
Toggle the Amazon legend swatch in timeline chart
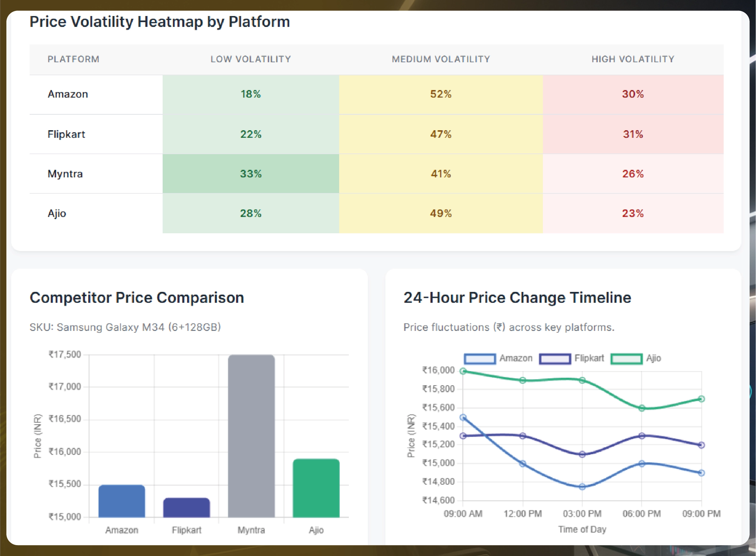point(480,359)
